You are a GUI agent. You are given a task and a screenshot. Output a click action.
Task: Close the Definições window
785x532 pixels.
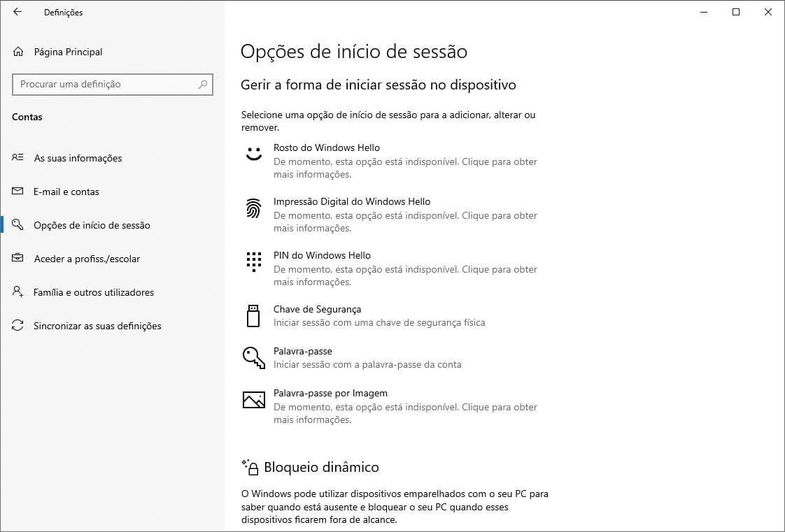(x=768, y=12)
